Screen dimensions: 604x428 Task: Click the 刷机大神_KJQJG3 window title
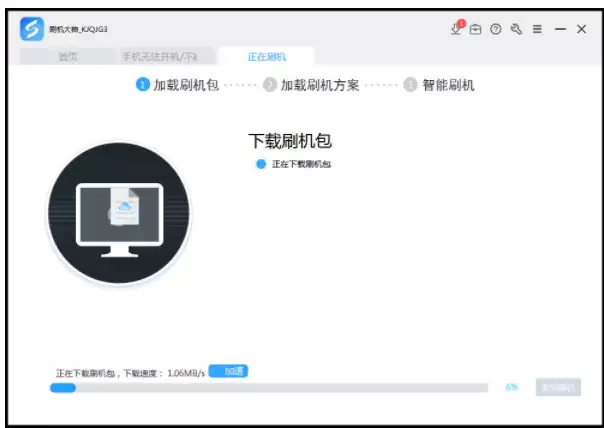(x=78, y=29)
